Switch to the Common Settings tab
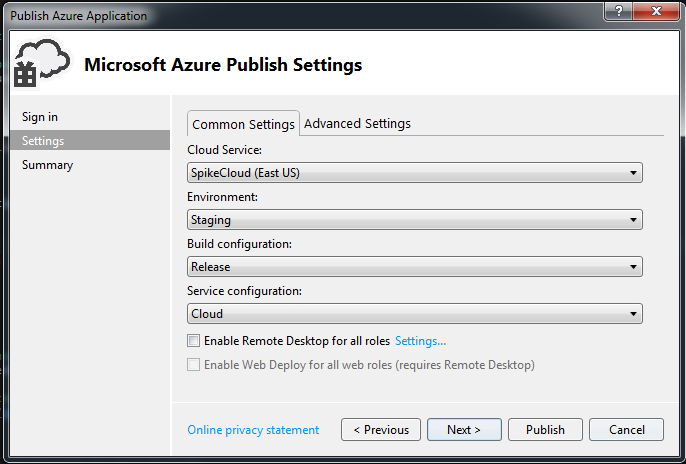Viewport: 686px width, 464px height. [x=243, y=124]
